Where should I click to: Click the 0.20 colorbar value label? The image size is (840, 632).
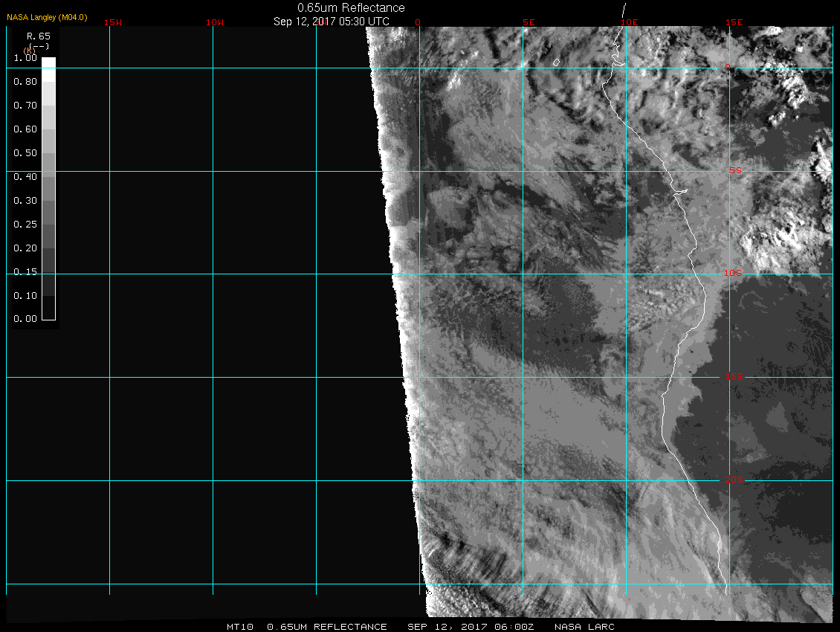(x=25, y=248)
